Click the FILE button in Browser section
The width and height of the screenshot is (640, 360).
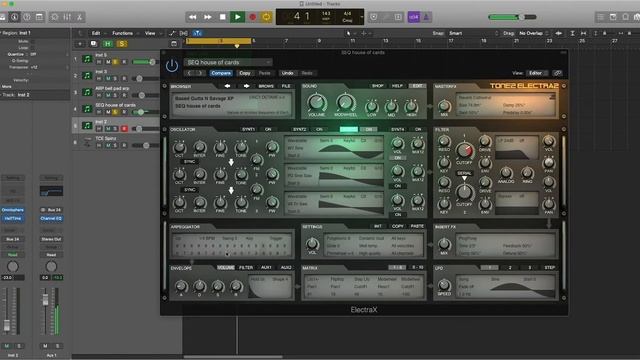pos(286,86)
